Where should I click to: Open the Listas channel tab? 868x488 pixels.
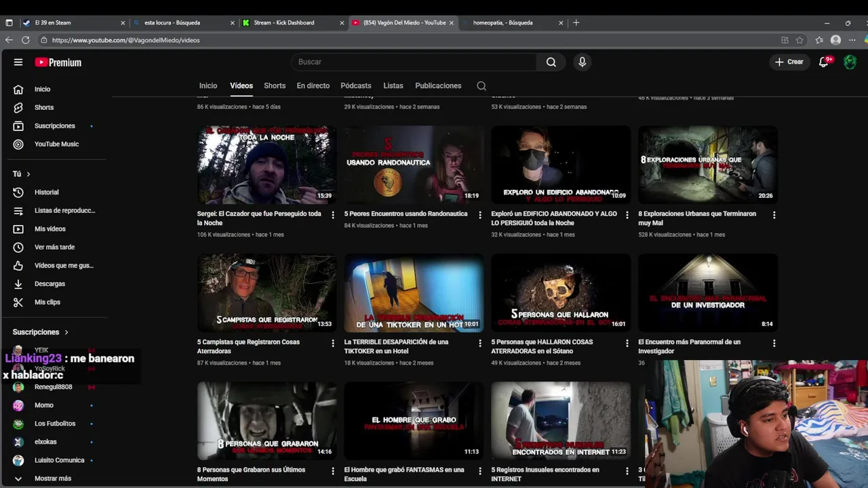[393, 86]
